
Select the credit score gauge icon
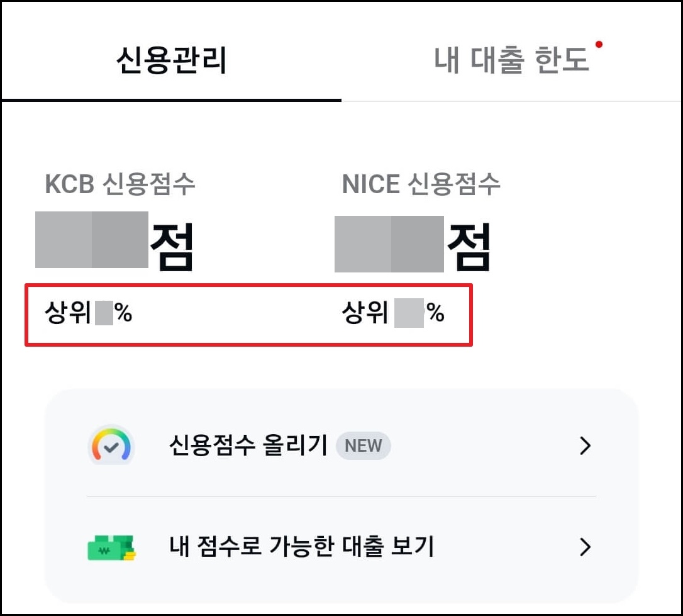(x=111, y=445)
